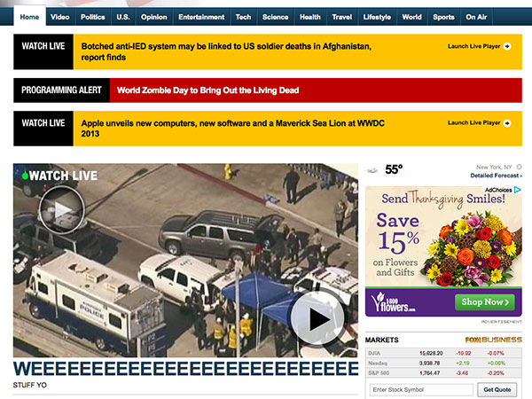Screen dimensions: 532x399
Task: Switch to the Politics section
Action: tap(92, 17)
